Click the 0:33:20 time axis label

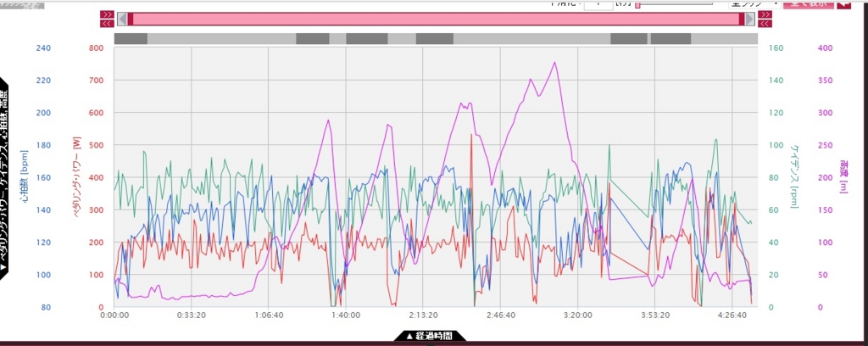tap(192, 315)
